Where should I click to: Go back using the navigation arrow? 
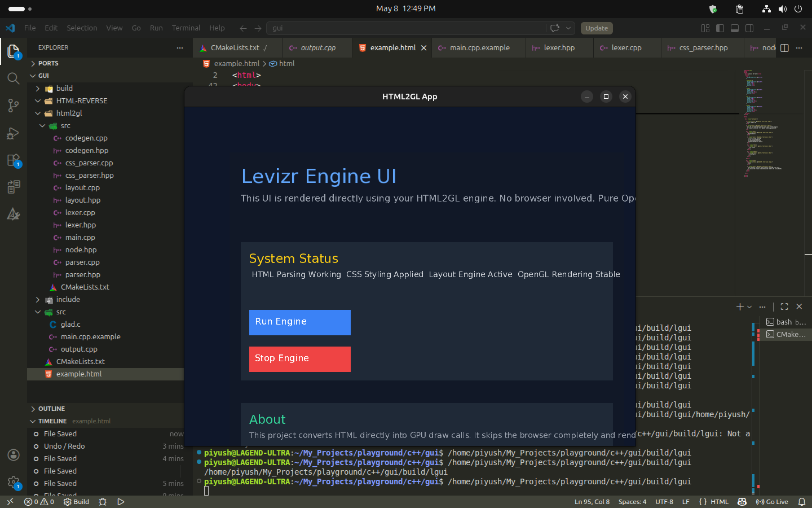click(243, 28)
